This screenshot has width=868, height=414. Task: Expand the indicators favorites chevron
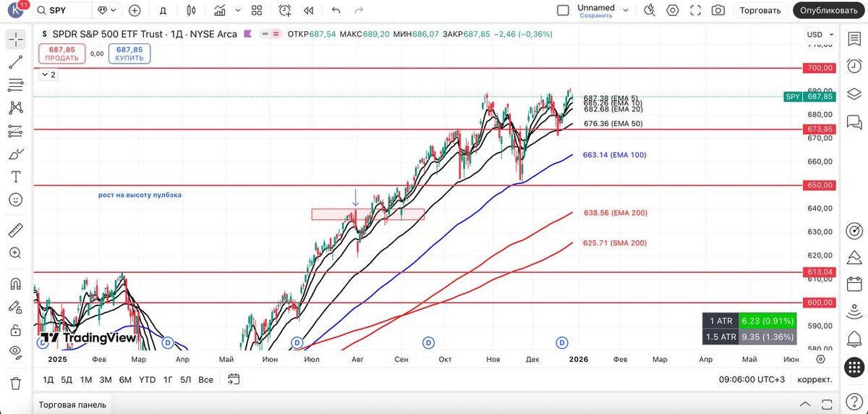(238, 10)
